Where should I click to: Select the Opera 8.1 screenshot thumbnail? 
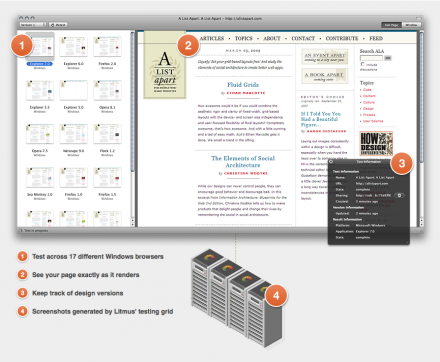coord(107,90)
